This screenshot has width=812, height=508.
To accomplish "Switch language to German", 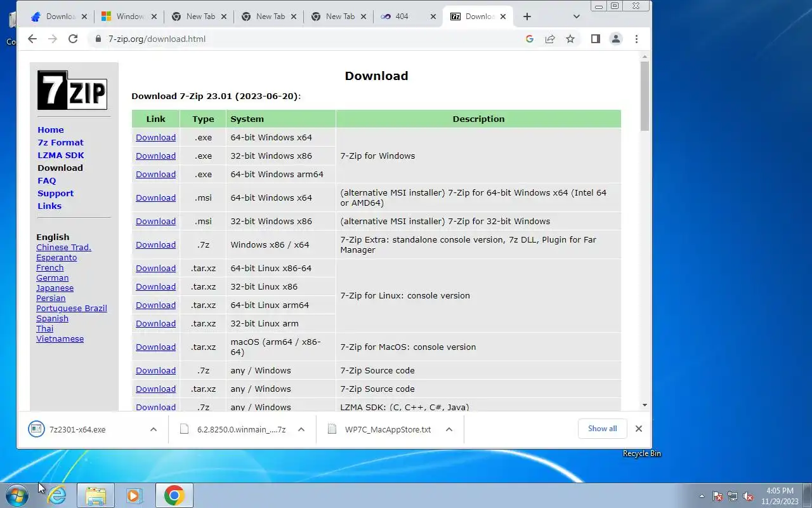I will click(x=52, y=277).
